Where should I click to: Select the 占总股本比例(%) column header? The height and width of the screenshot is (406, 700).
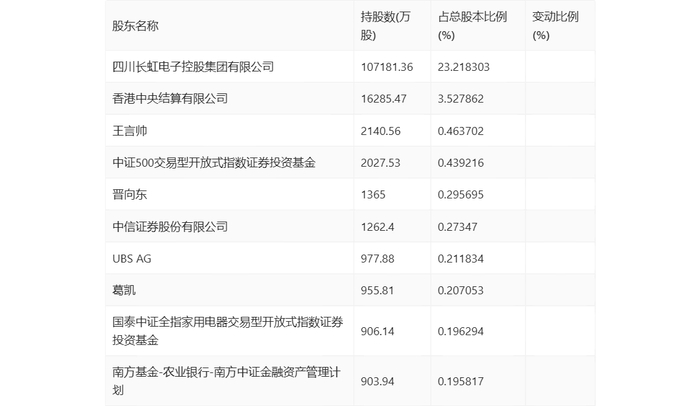472,26
